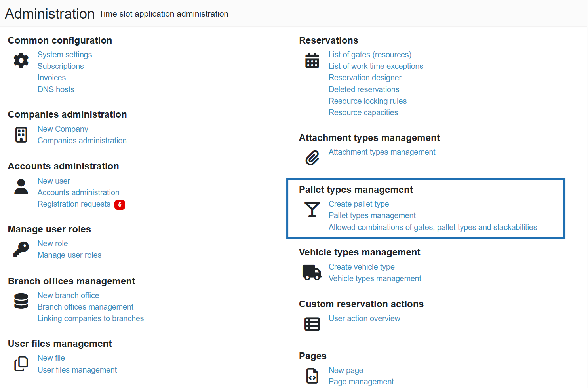The width and height of the screenshot is (588, 388).
Task: Select Create pallet type
Action: coord(358,204)
